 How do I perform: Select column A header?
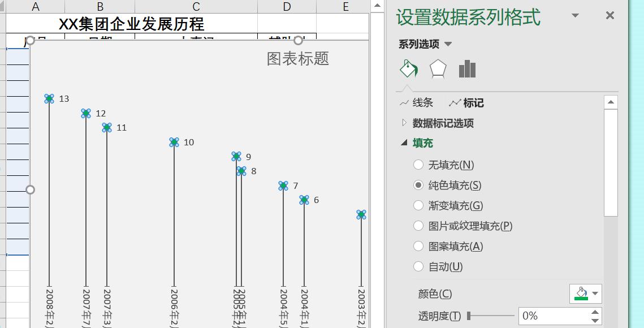point(35,7)
